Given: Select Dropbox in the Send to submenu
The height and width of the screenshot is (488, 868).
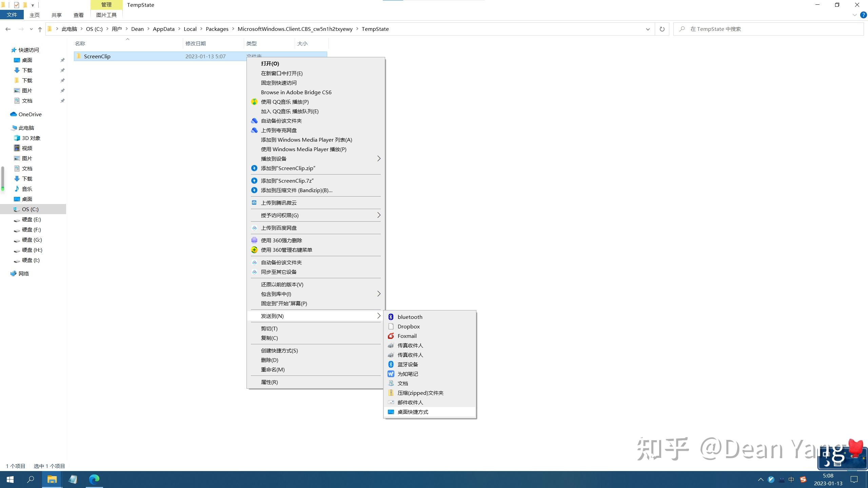Looking at the screenshot, I should 430,326.
